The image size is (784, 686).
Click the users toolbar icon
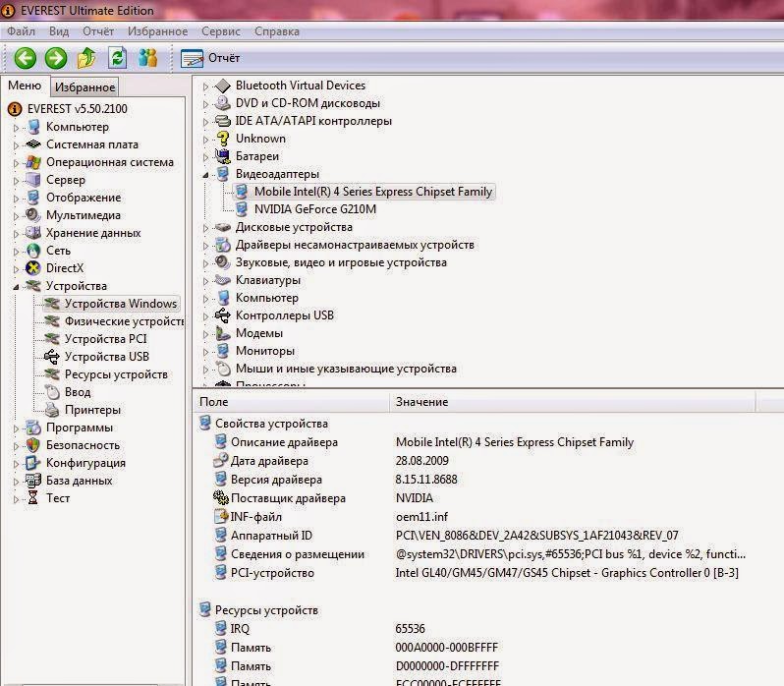[x=148, y=58]
